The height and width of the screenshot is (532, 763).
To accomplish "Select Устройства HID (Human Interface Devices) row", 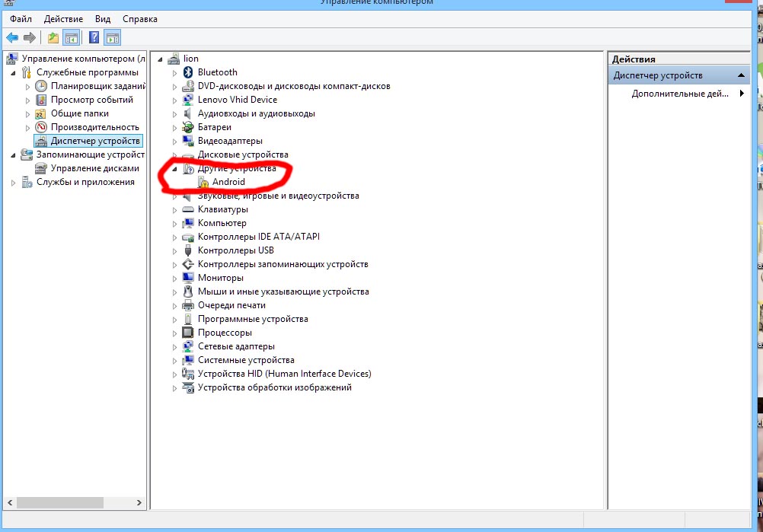I will (284, 374).
